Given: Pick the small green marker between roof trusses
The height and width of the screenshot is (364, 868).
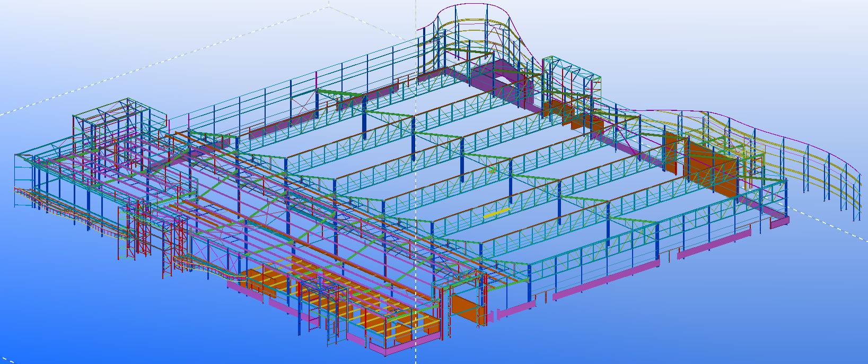Looking at the screenshot, I should pyautogui.click(x=493, y=170).
